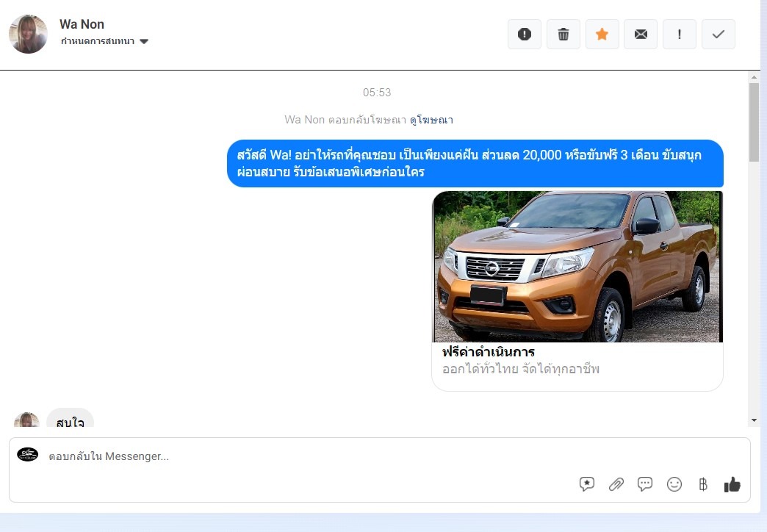Open the orange pickup truck ad image
The image size is (767, 532).
[577, 267]
